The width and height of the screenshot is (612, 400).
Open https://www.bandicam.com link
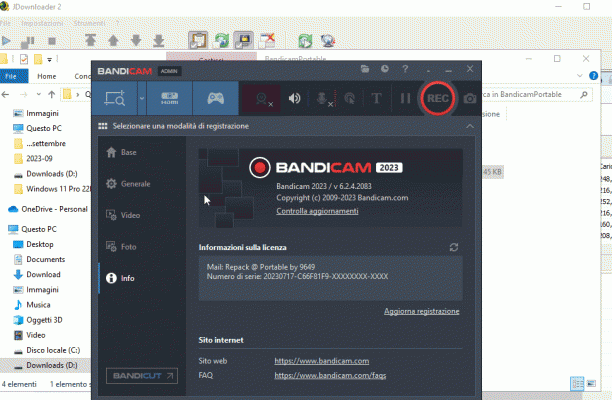[322, 361]
